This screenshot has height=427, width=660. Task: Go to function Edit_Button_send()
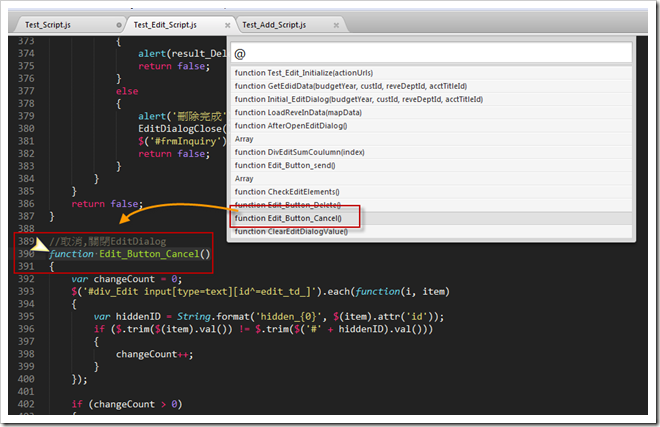tap(431, 165)
